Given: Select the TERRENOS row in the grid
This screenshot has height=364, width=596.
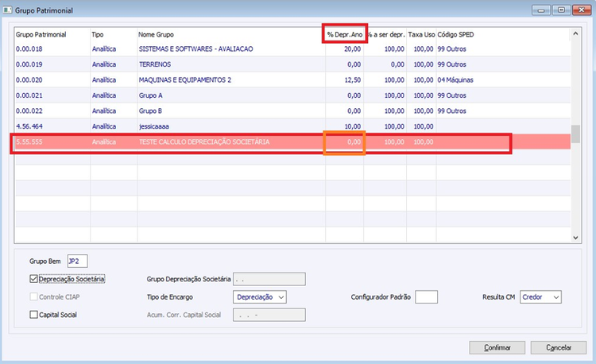Looking at the screenshot, I should 292,64.
